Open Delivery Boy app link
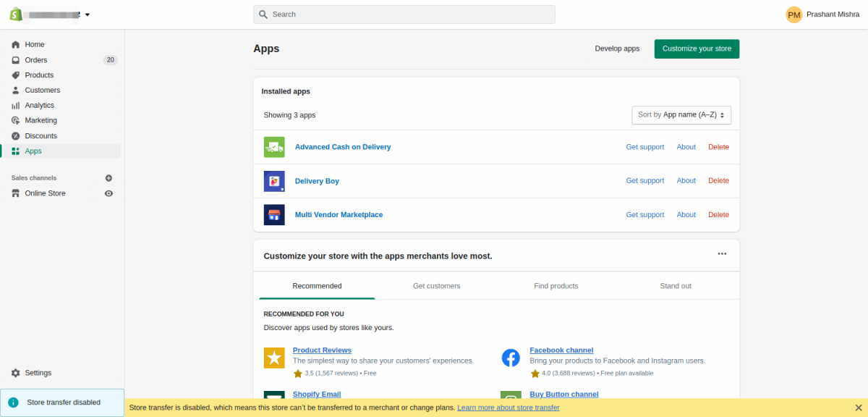868x417 pixels. tap(317, 181)
